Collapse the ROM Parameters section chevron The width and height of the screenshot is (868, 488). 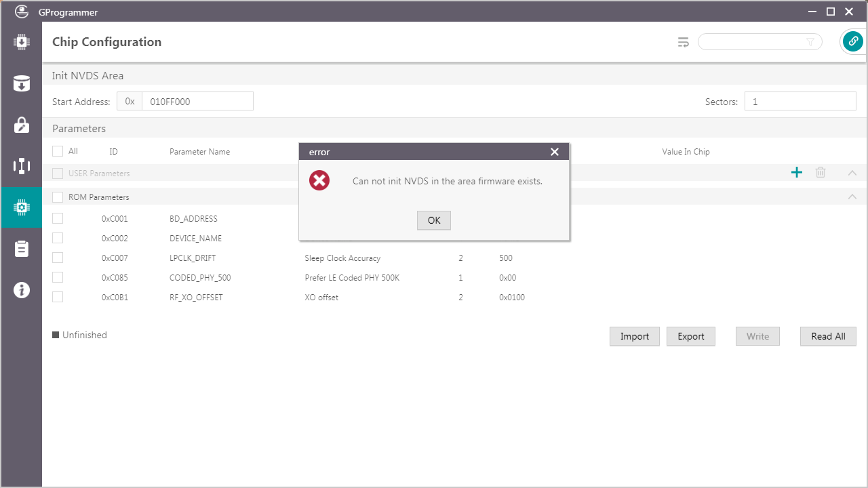[852, 197]
